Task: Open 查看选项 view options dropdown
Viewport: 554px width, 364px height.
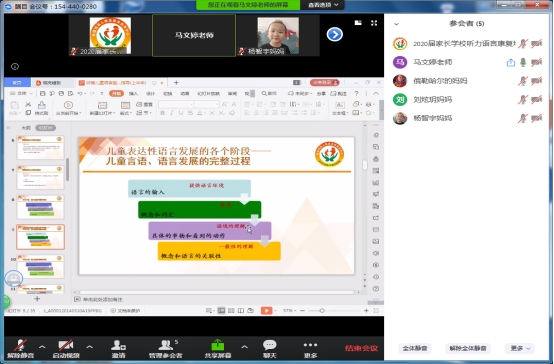Action: click(x=323, y=5)
